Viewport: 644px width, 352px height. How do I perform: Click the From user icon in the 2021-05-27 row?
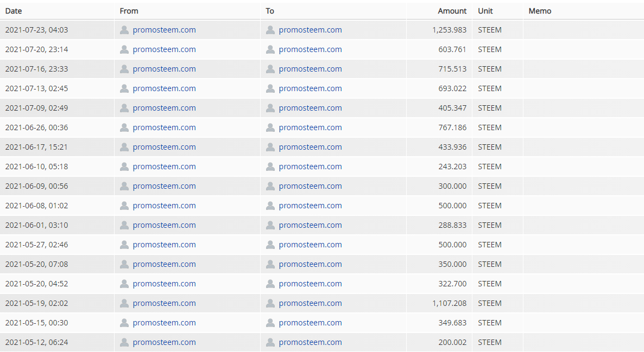pos(124,245)
